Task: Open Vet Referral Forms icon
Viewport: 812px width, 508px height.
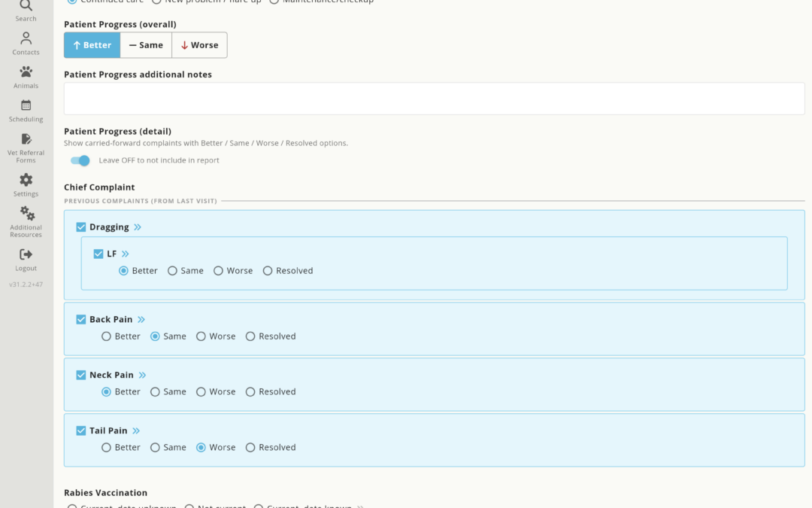Action: pos(26,139)
